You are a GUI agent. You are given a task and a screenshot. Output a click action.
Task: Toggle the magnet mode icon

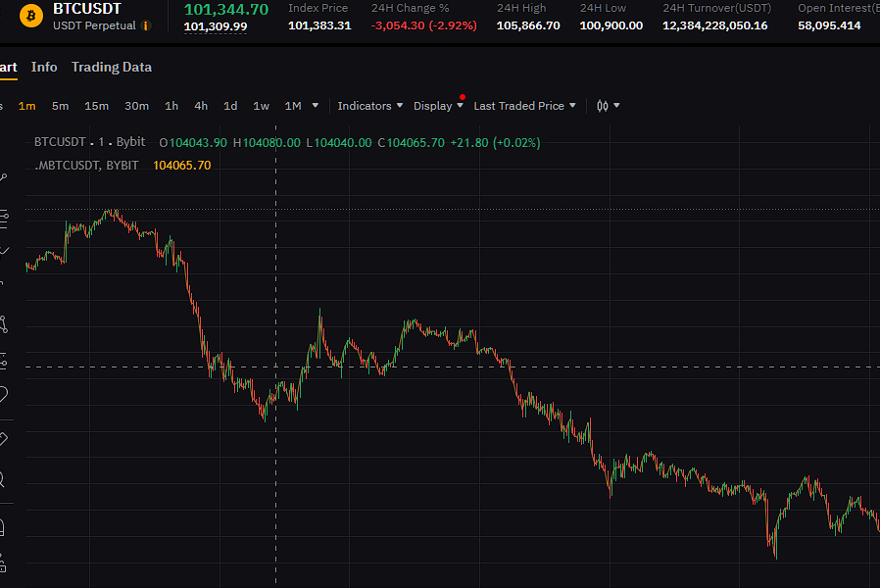(2, 527)
